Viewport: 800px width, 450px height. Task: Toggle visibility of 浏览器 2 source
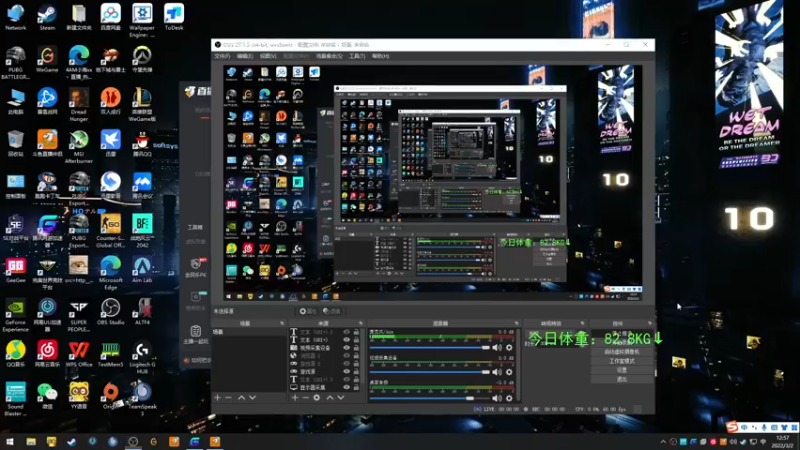click(347, 356)
